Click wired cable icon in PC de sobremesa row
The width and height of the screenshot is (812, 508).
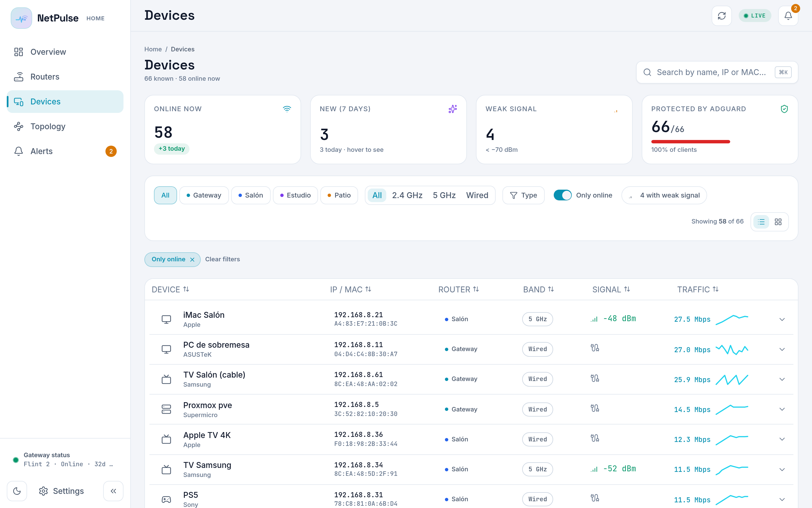(x=595, y=348)
